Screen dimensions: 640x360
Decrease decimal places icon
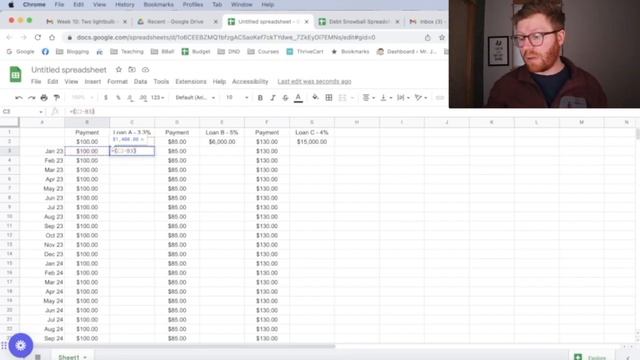click(x=130, y=98)
